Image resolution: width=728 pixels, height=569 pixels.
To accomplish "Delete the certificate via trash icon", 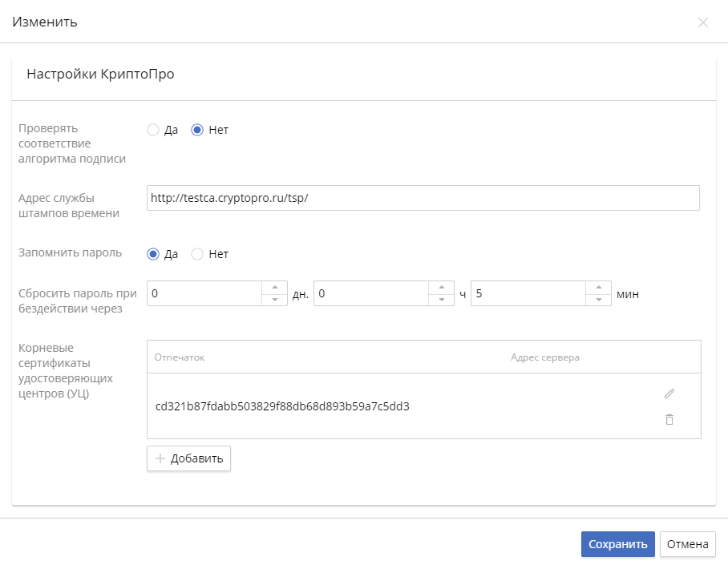I will [x=669, y=418].
